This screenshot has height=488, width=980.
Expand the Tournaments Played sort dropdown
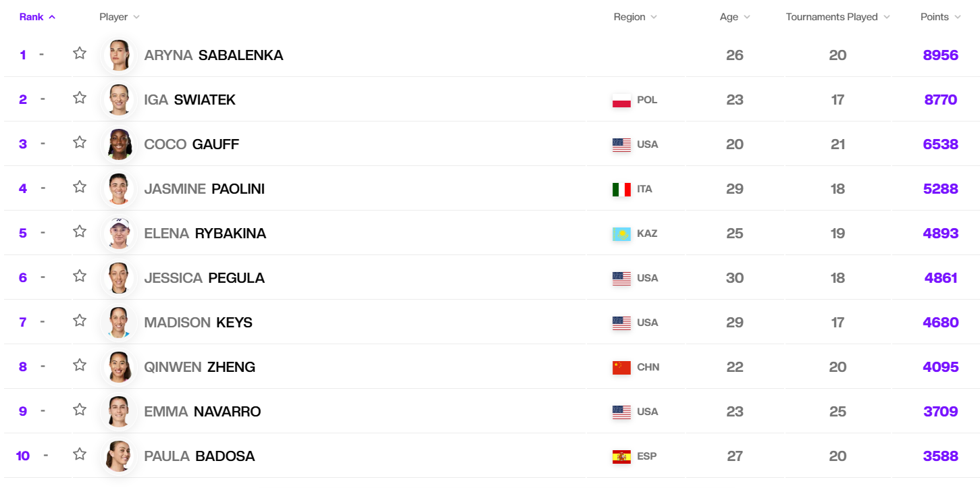click(x=837, y=17)
